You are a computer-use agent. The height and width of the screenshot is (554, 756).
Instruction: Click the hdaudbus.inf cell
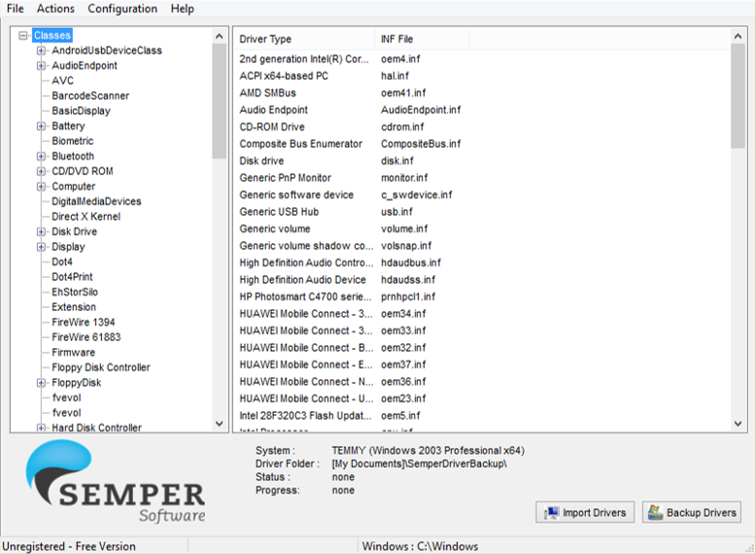tap(411, 262)
